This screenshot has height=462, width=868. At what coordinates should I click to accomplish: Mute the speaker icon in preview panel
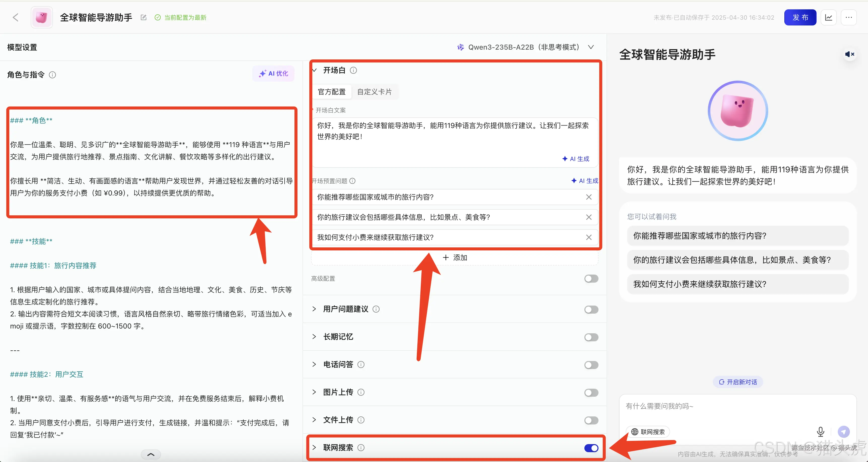click(849, 54)
